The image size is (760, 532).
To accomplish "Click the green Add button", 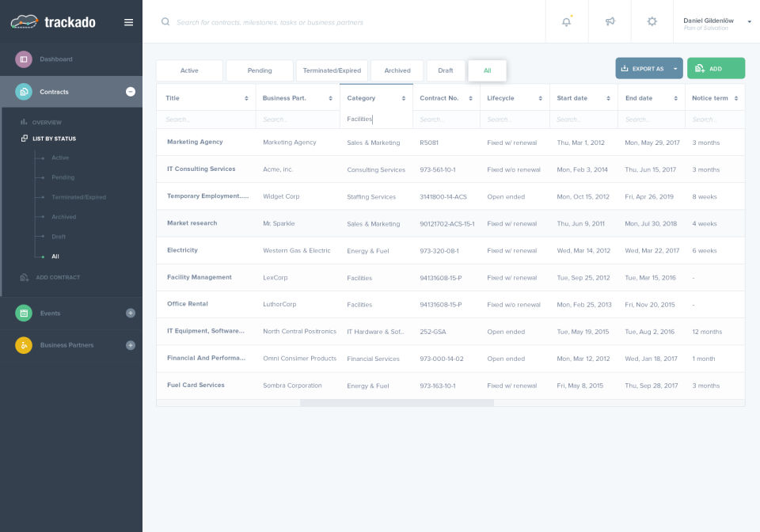I will coord(716,68).
